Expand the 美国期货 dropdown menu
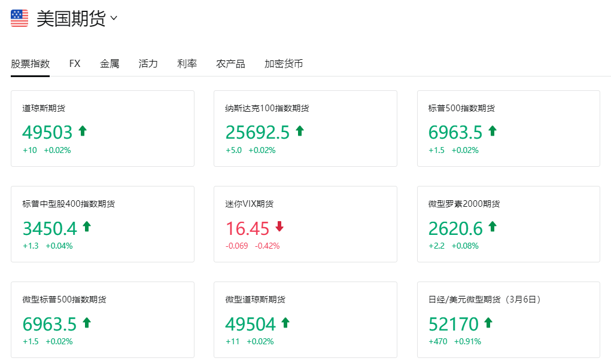This screenshot has width=611, height=364. coord(114,19)
